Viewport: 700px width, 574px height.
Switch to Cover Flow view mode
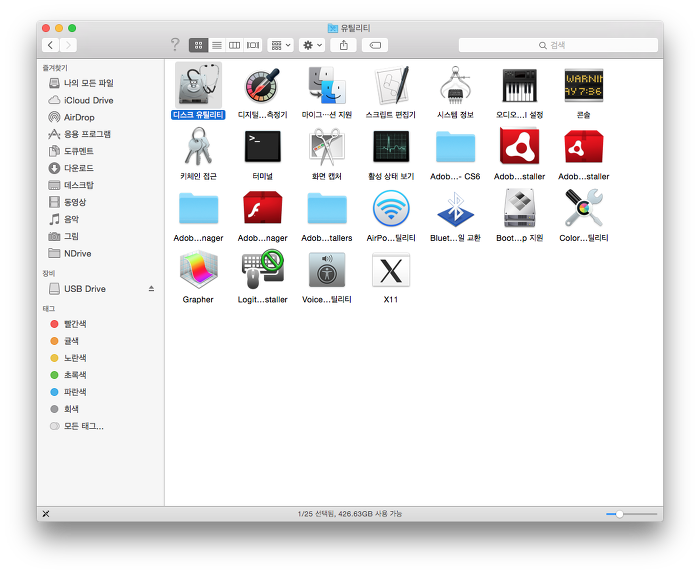pos(253,45)
